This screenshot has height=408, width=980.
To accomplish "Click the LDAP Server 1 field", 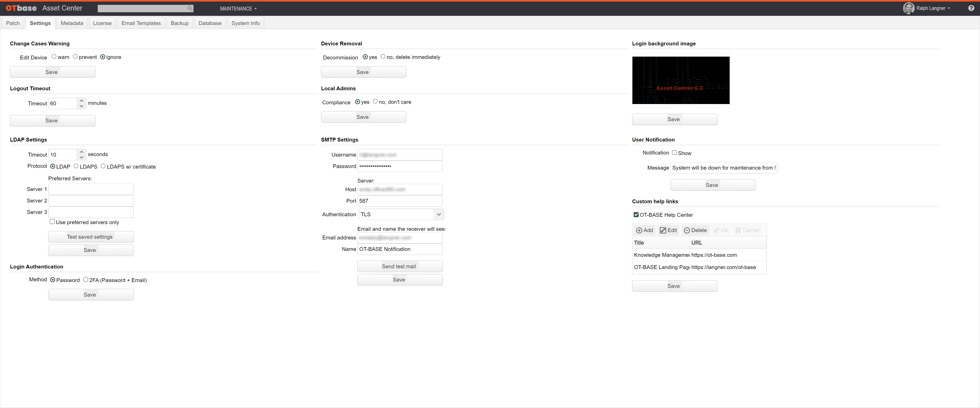I will point(91,189).
